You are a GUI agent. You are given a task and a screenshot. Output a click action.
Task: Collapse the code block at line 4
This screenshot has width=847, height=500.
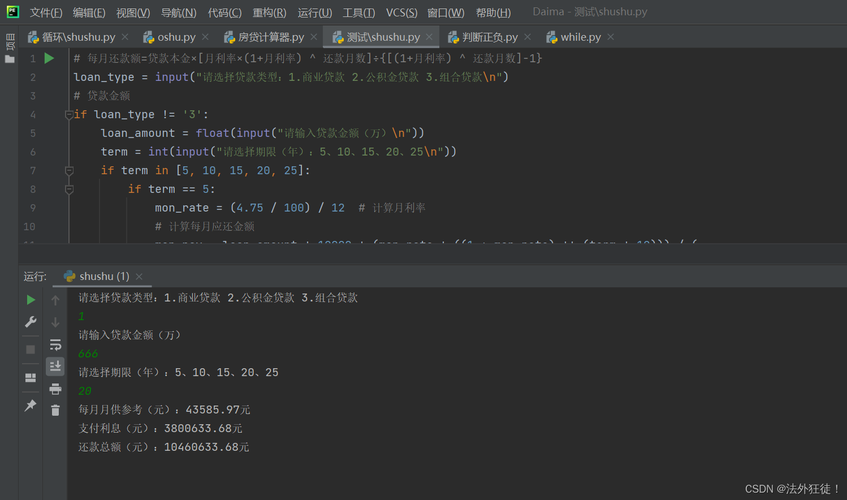point(69,114)
